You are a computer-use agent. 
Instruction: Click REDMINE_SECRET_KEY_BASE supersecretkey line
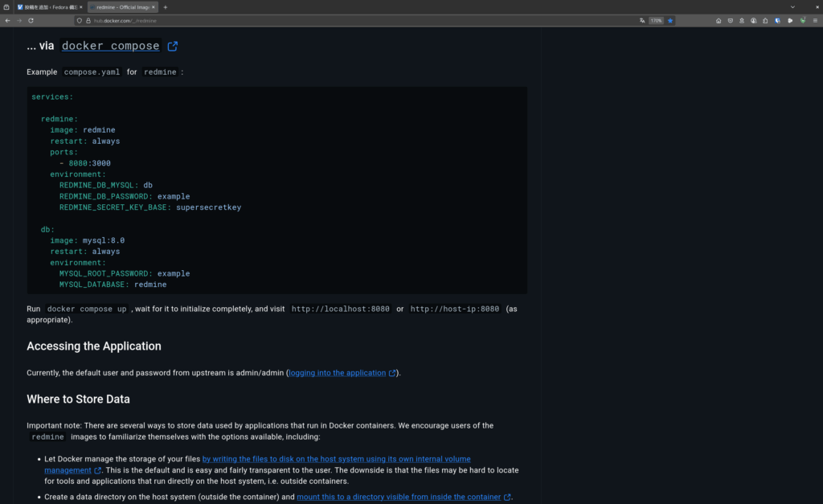click(150, 207)
